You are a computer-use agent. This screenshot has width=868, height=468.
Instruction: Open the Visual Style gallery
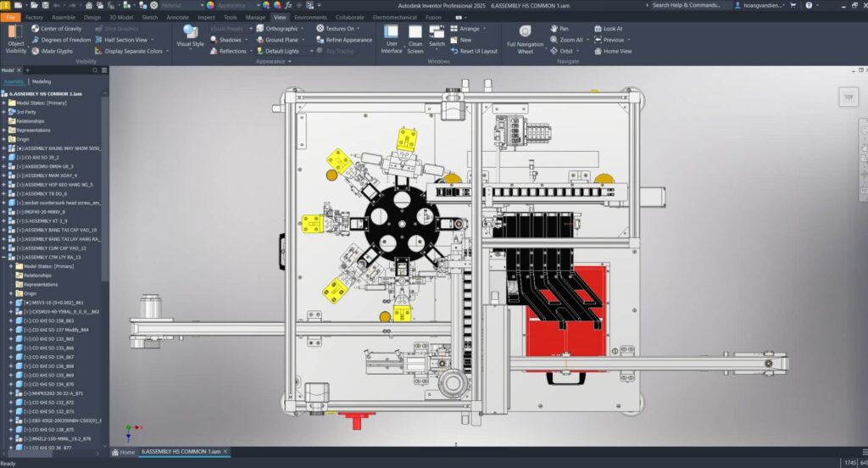(x=190, y=36)
